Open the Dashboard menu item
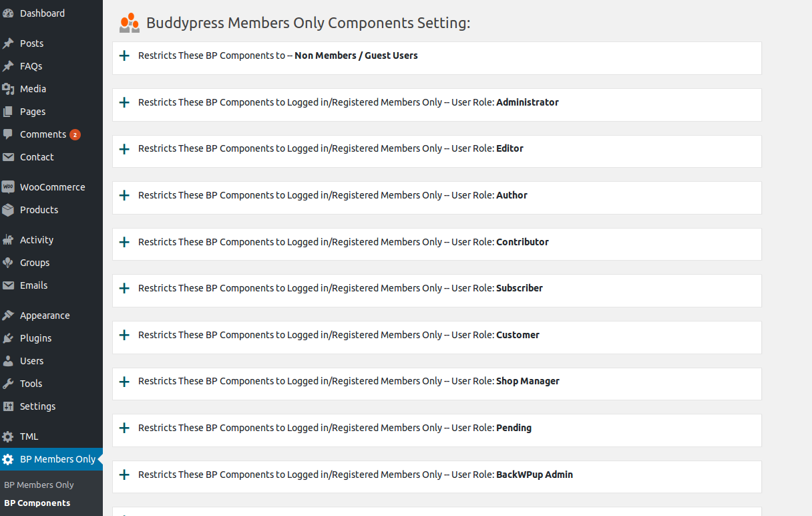Image resolution: width=812 pixels, height=516 pixels. point(42,13)
